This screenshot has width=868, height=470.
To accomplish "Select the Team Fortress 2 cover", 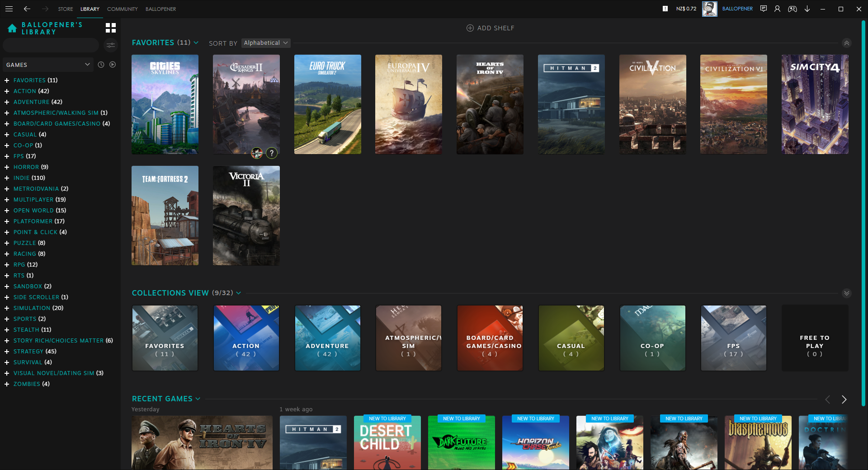I will coord(165,216).
